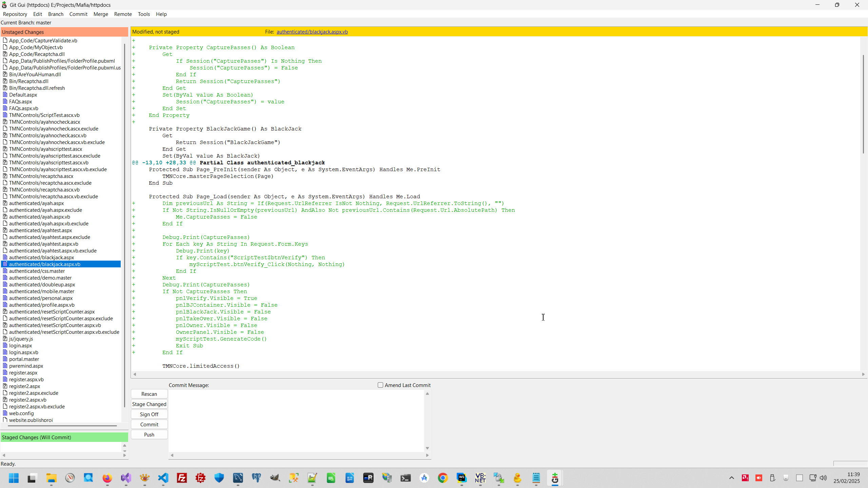Image resolution: width=868 pixels, height=488 pixels.
Task: Open the Branch menu
Action: (x=56, y=14)
